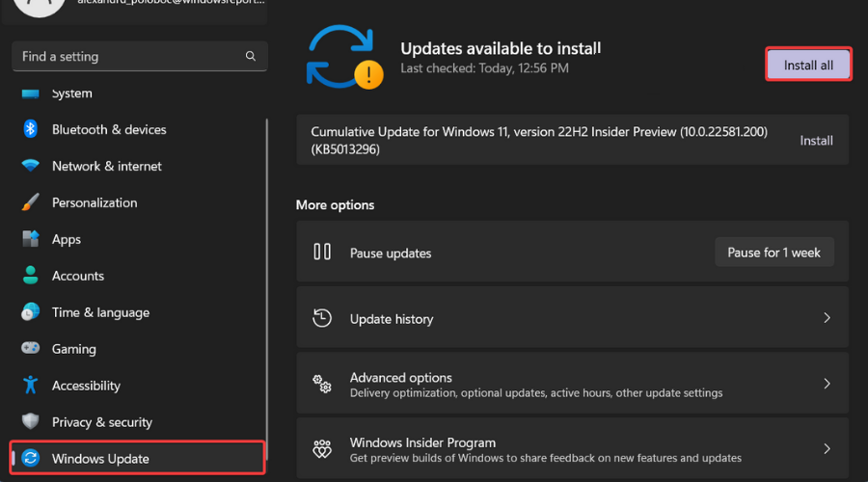This screenshot has width=868, height=482.
Task: Click Last checked: Today, 12:56 PM text
Action: pyautogui.click(x=484, y=68)
